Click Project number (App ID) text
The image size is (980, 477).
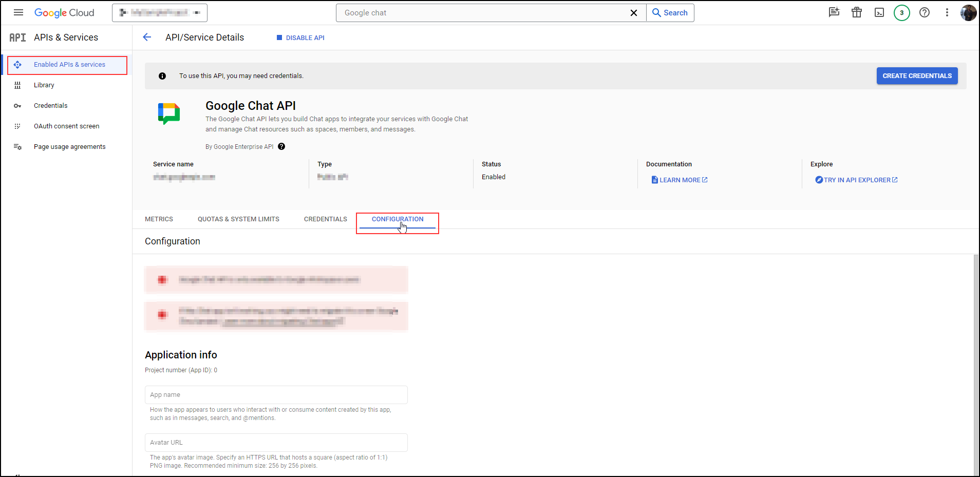181,370
